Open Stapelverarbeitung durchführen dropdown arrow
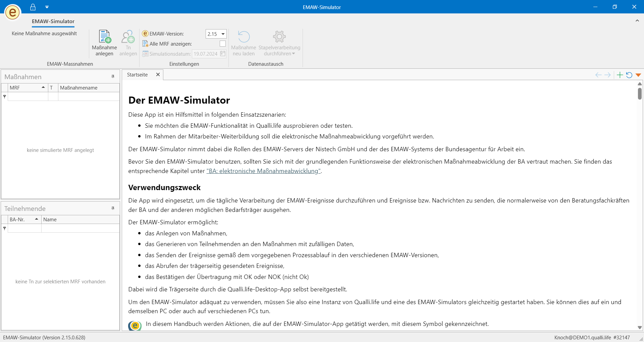The image size is (644, 342). point(293,54)
